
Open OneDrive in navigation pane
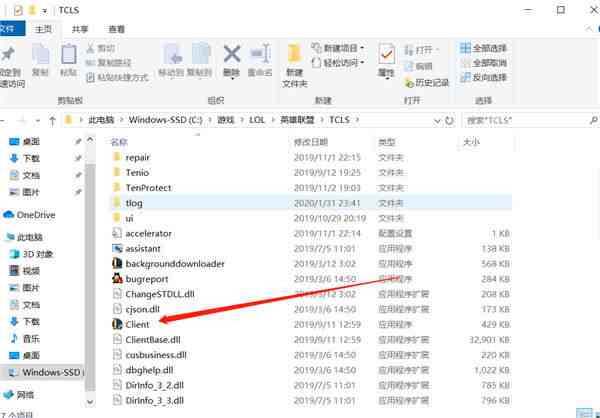pyautogui.click(x=30, y=215)
